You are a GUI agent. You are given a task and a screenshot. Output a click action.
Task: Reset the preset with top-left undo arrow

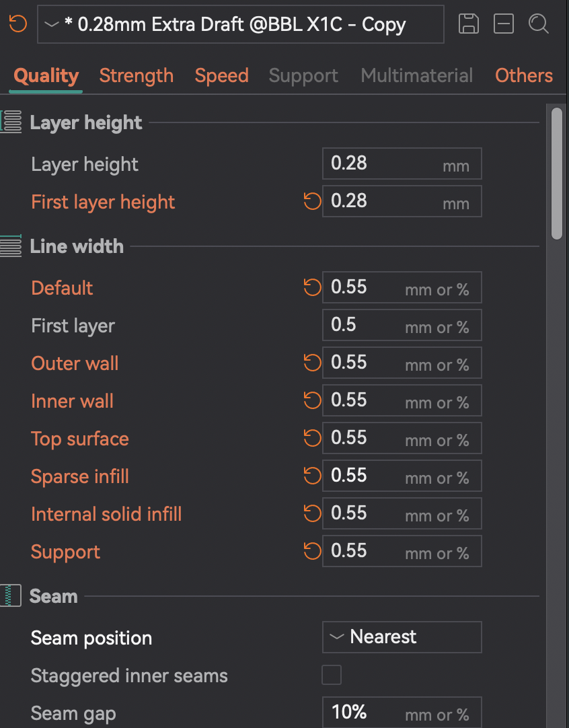18,24
